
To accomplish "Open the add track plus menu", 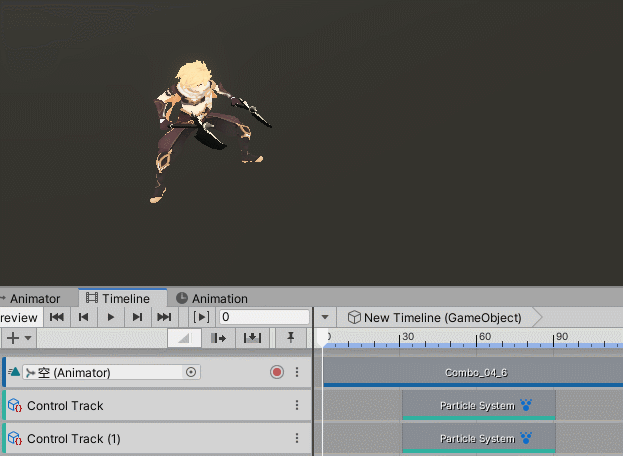I will [x=18, y=338].
